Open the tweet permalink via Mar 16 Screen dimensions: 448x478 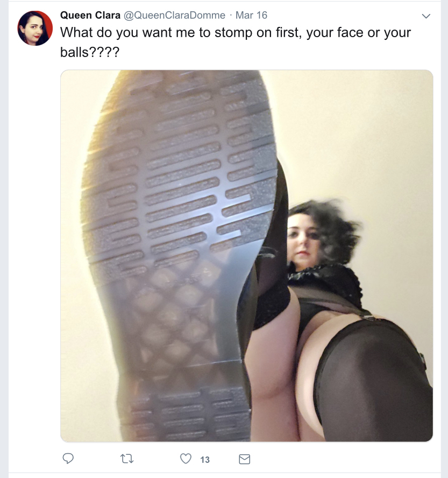pyautogui.click(x=251, y=15)
